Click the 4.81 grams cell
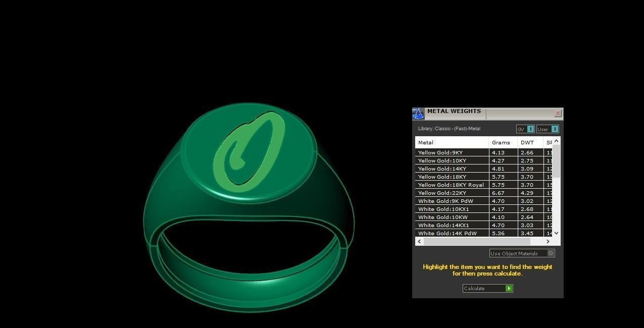The image size is (644, 328). (x=503, y=169)
